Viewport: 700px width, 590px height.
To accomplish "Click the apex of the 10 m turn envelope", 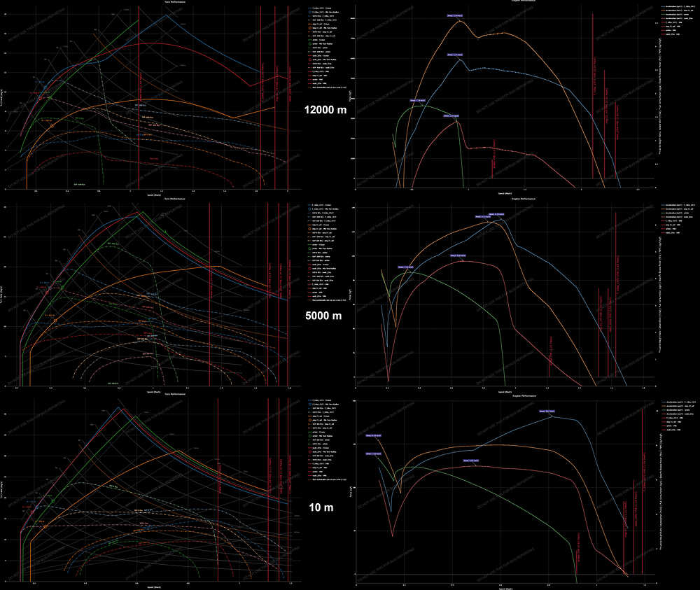I will pos(118,407).
